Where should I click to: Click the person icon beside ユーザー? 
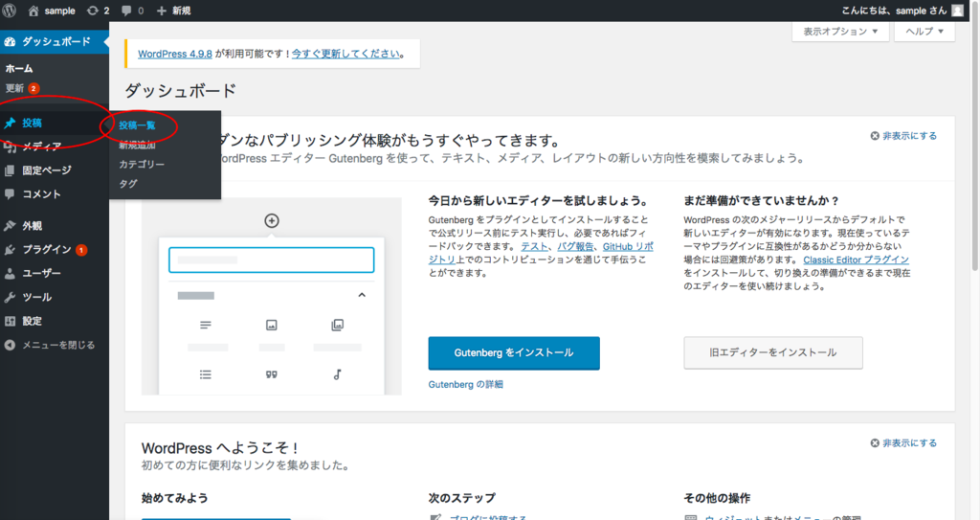tap(10, 274)
